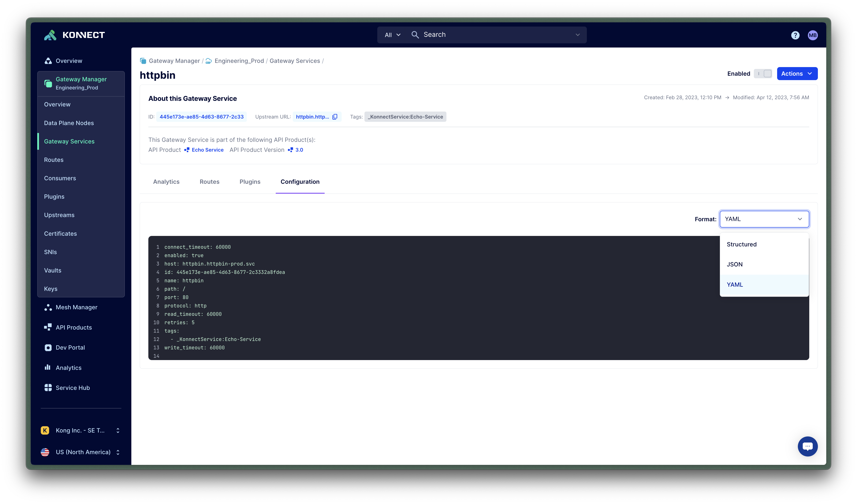Switch to the Plugins tab
This screenshot has height=504, width=857.
coord(250,182)
